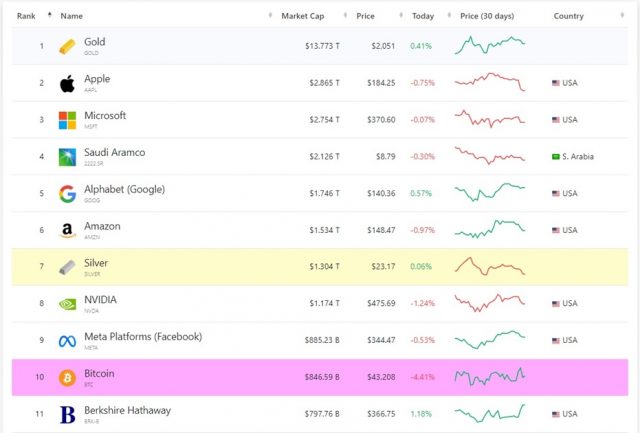Sort the table by Country header

568,16
